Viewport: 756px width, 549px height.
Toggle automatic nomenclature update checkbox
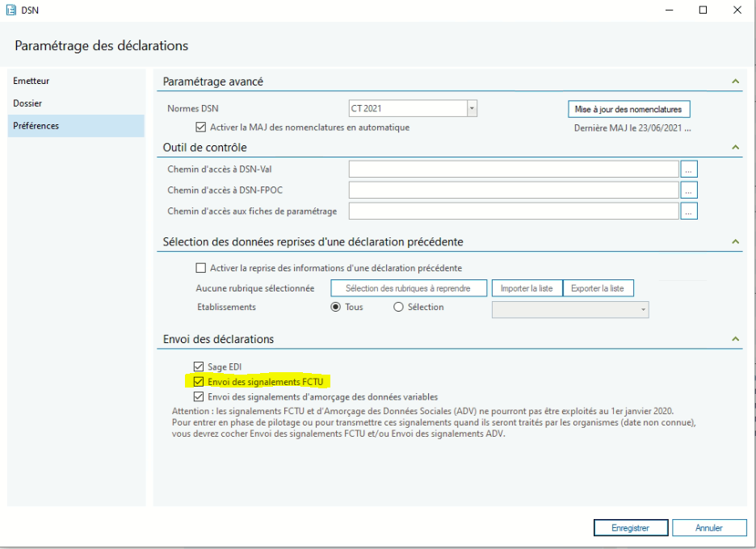click(201, 127)
